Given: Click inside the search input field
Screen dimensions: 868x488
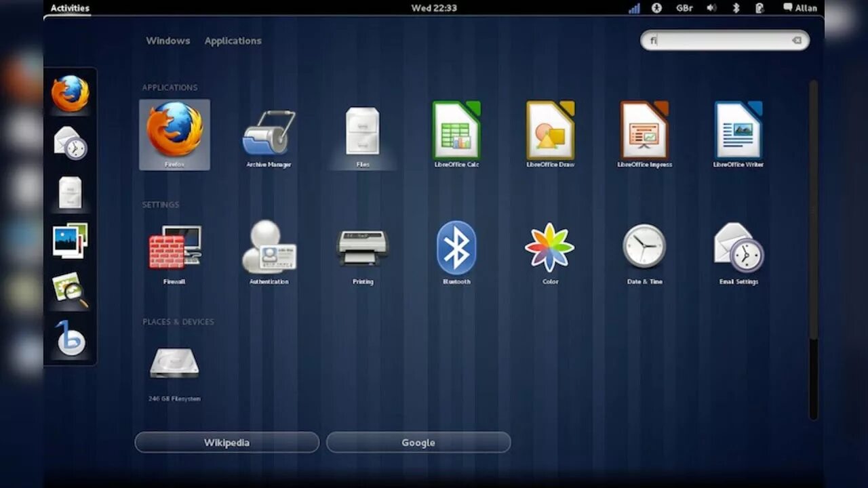Looking at the screenshot, I should click(724, 41).
